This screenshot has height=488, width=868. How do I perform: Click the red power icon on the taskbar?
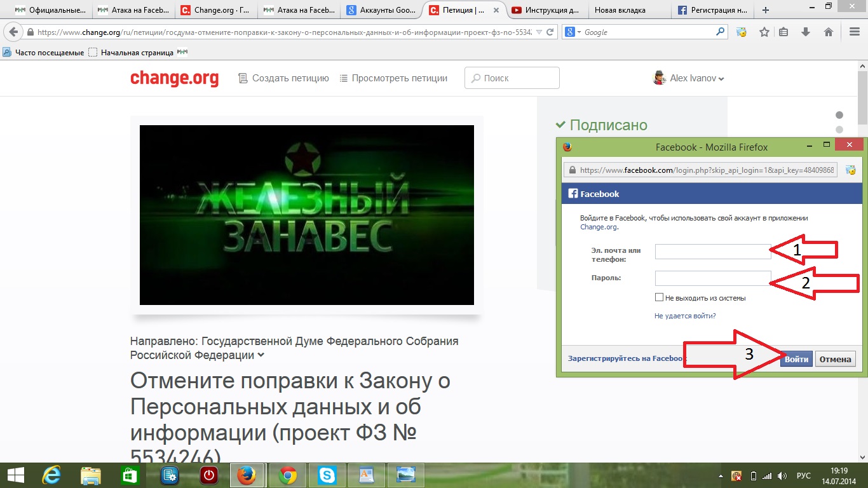(x=209, y=475)
